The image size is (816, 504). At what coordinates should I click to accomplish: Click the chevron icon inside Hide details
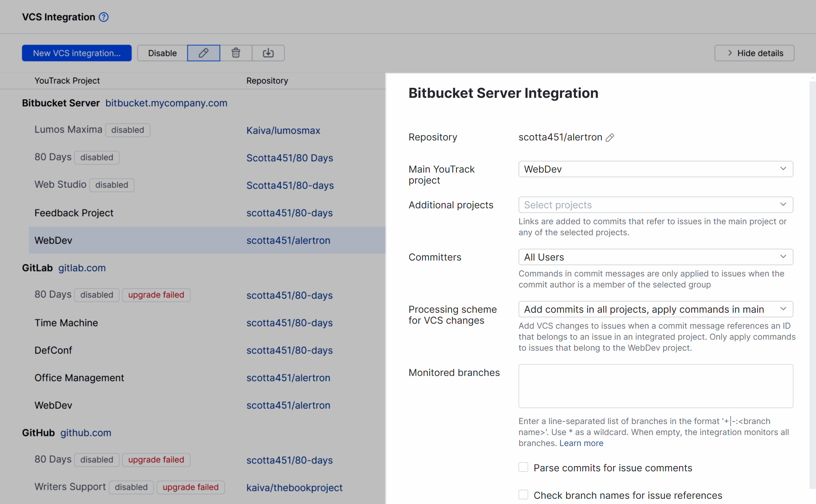point(730,53)
